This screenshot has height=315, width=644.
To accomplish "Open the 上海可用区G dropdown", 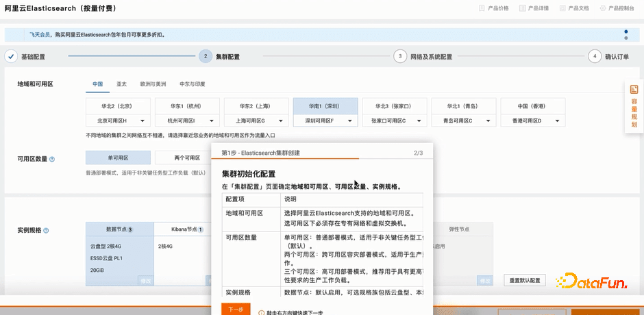I will 256,121.
